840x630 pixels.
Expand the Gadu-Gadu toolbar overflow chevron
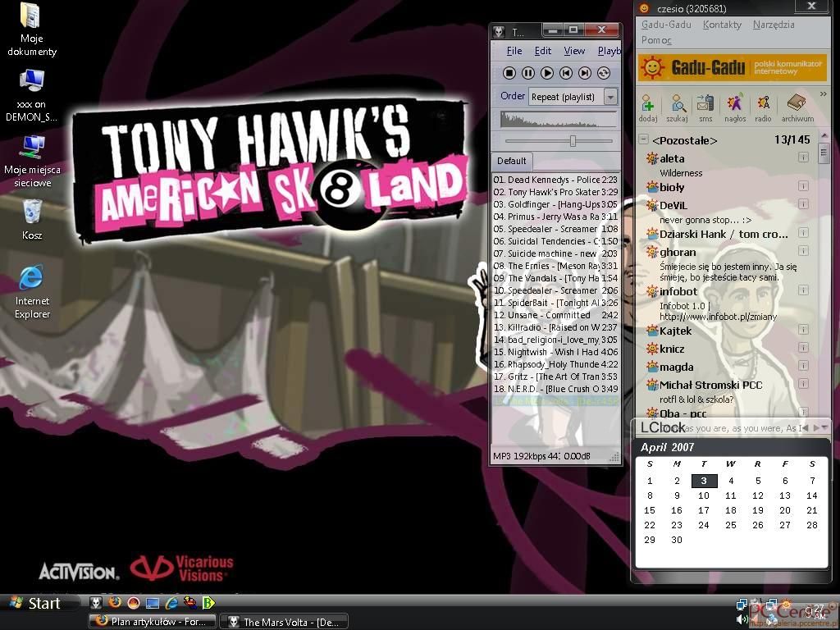pos(823,95)
